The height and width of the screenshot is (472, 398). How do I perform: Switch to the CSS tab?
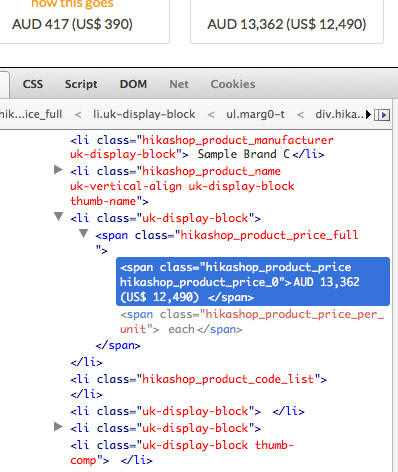tap(33, 84)
